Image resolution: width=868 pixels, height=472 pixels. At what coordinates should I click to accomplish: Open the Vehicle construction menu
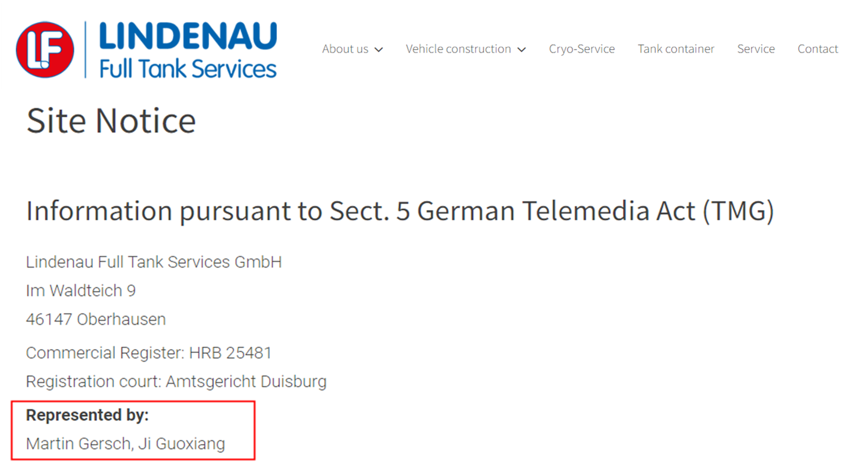pos(458,49)
